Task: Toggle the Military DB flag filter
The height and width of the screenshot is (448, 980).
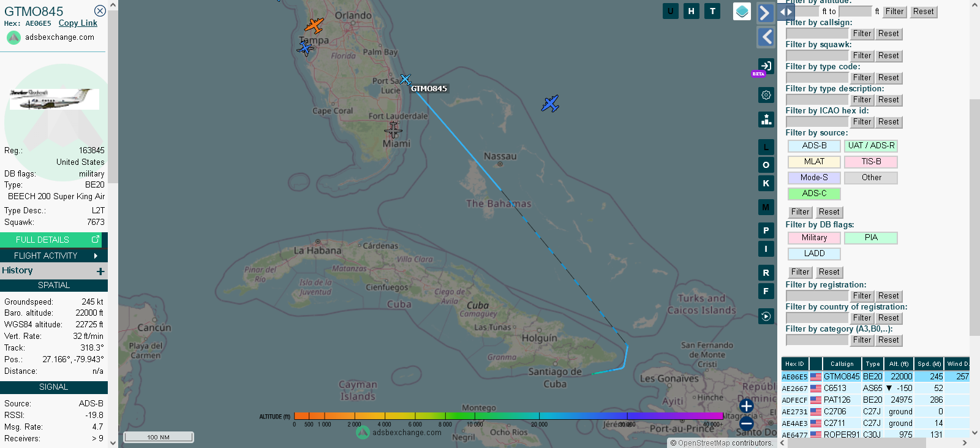Action: coord(814,238)
